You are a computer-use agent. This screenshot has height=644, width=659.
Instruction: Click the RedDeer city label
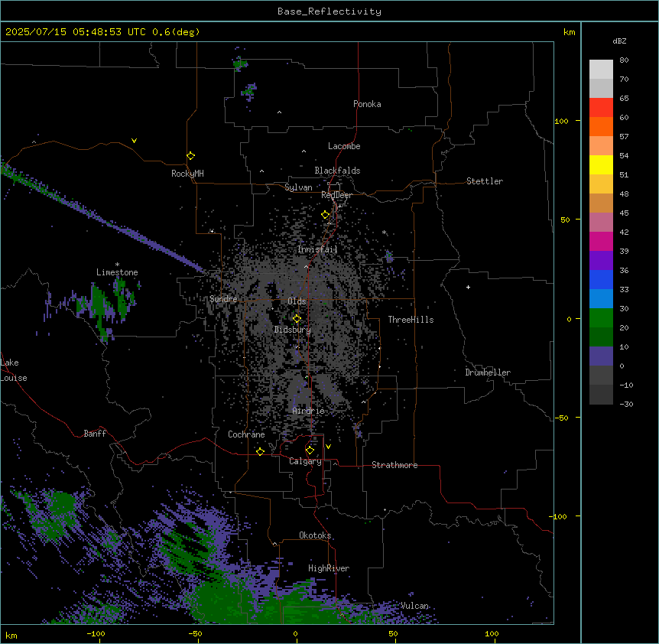point(336,195)
